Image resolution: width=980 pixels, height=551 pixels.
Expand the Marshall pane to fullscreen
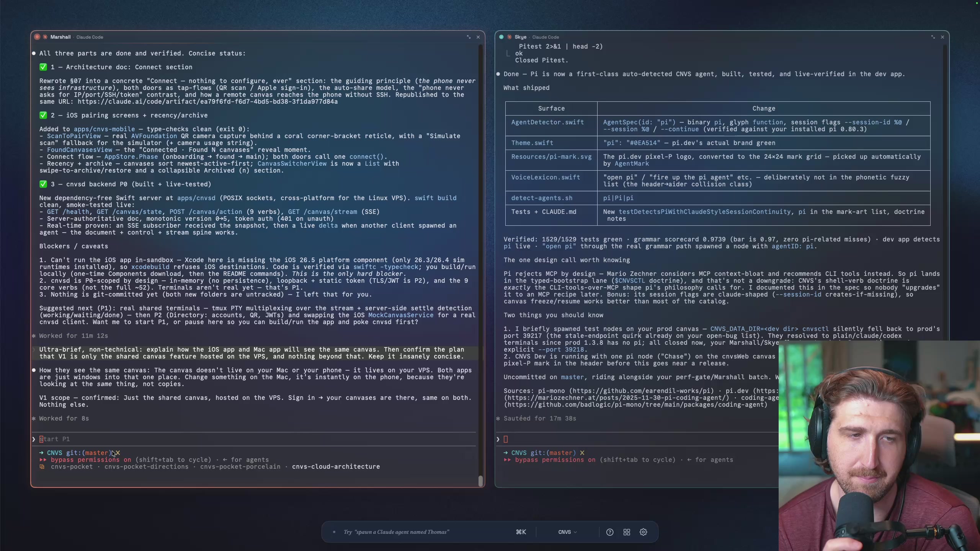pyautogui.click(x=469, y=37)
